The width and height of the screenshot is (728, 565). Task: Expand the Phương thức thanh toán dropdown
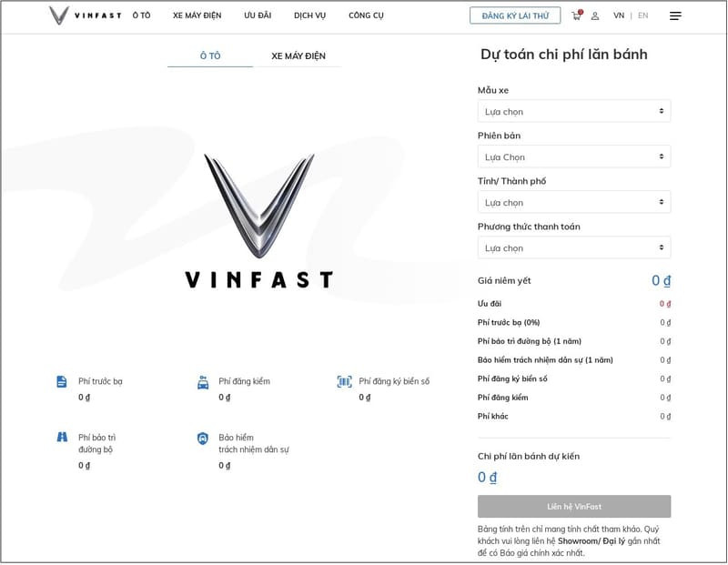click(x=574, y=247)
